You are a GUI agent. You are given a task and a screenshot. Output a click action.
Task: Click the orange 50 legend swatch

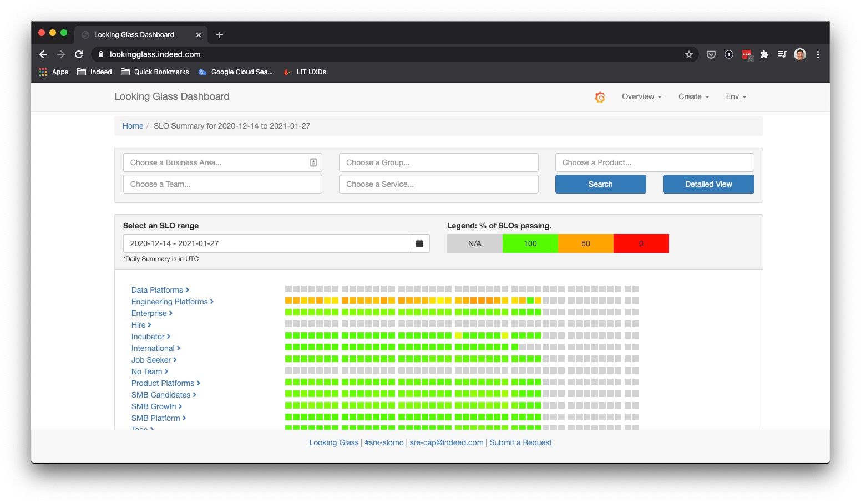coord(586,243)
